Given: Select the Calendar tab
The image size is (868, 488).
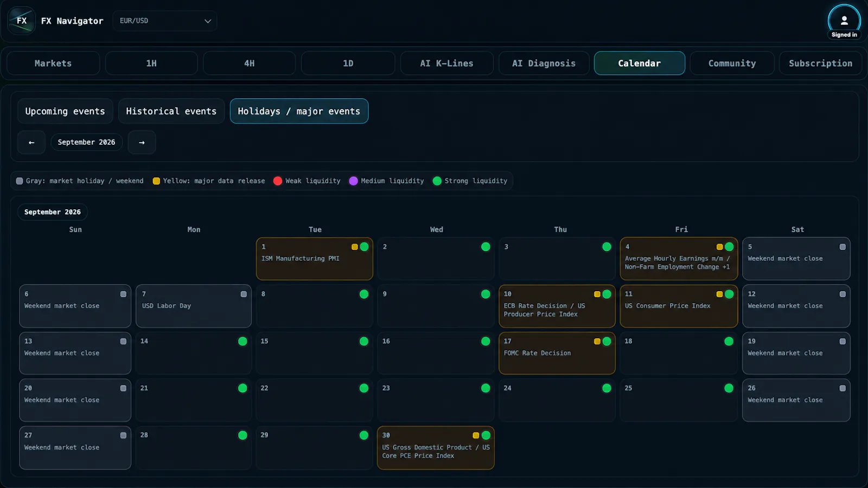Looking at the screenshot, I should click(640, 63).
